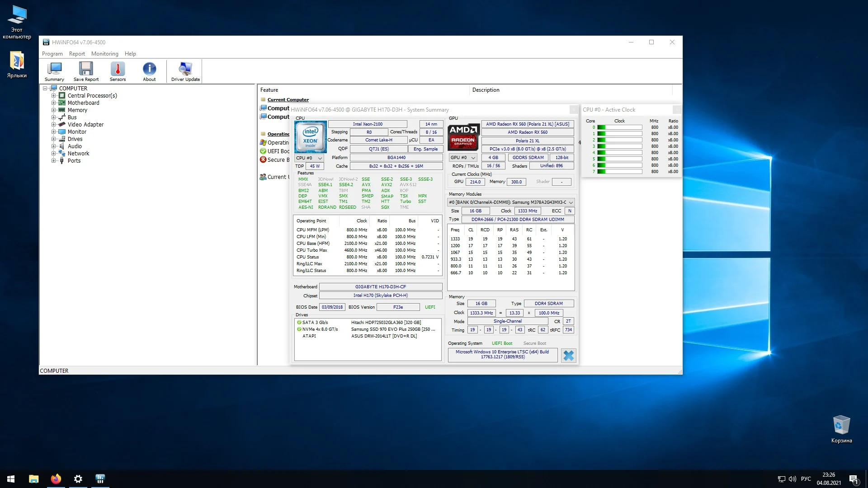
Task: Select the Memory module icon in the tree
Action: [x=62, y=110]
